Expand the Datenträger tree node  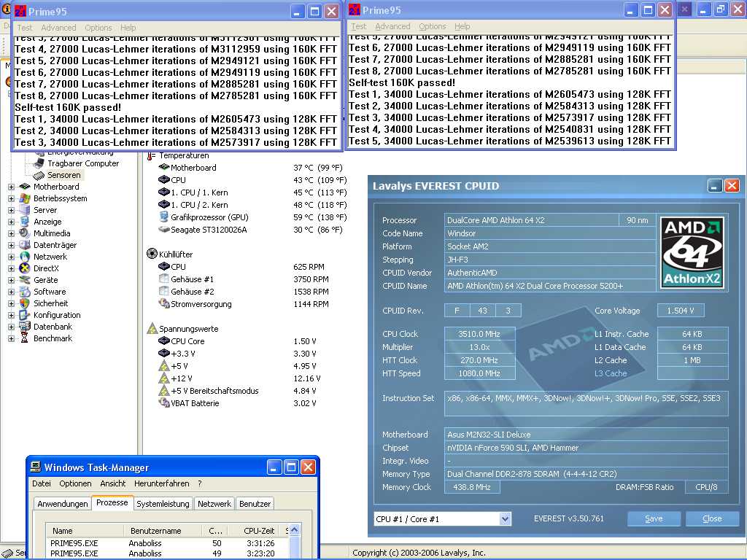[x=12, y=245]
